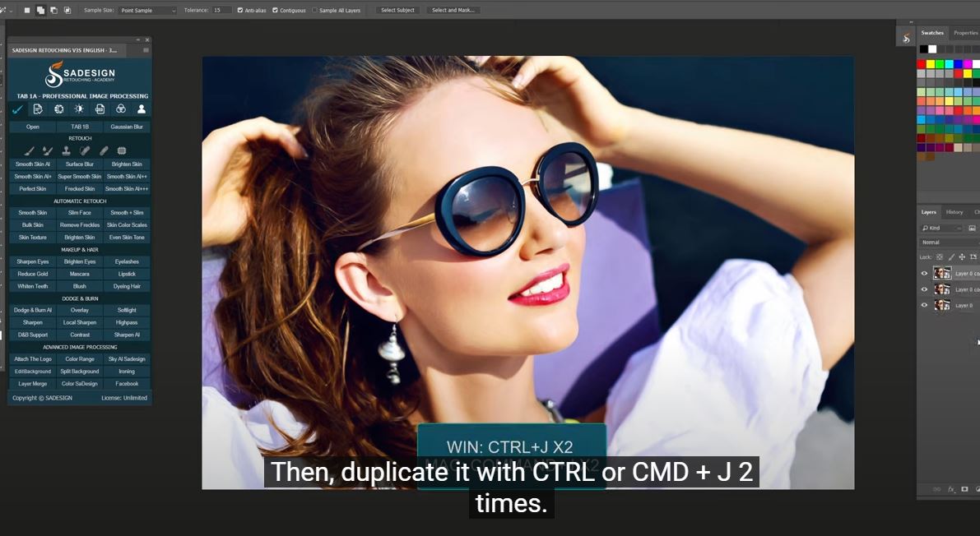Run Remove Freckles

pos(79,225)
